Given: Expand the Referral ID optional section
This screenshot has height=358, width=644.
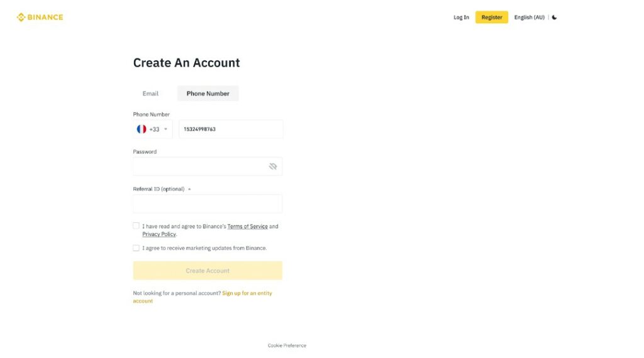Looking at the screenshot, I should [189, 189].
